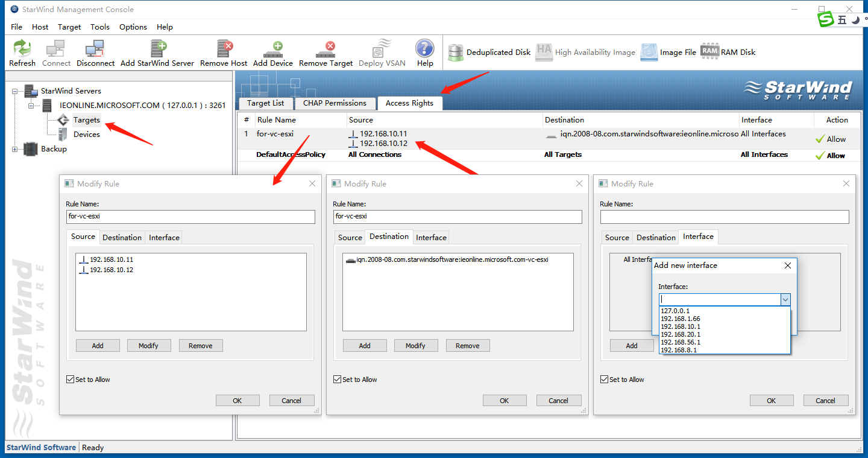
Task: Select 192.168.10.1 from interface list
Action: click(x=725, y=326)
